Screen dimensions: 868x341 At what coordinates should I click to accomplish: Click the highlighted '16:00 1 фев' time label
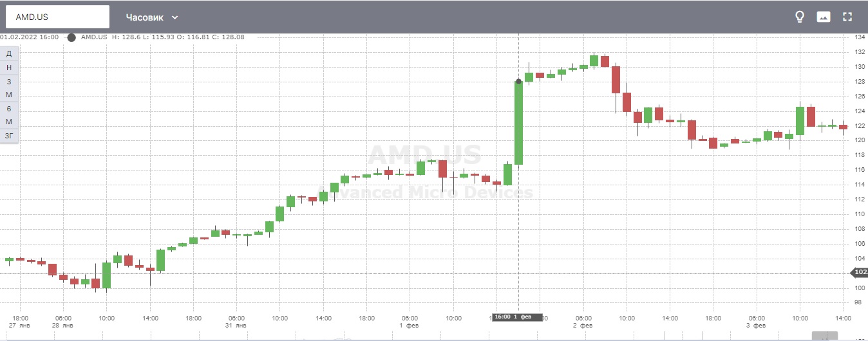[x=518, y=317]
